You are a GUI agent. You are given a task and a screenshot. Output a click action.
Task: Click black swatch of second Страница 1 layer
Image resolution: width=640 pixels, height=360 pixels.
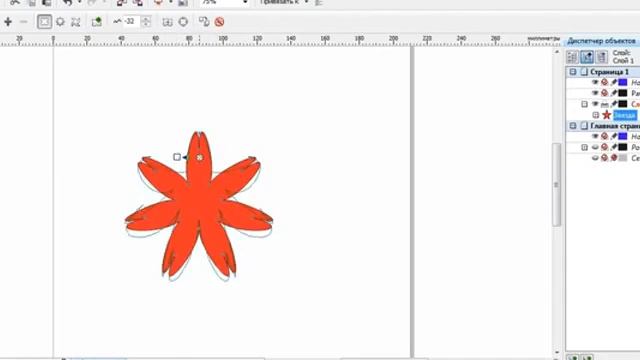pos(622,93)
